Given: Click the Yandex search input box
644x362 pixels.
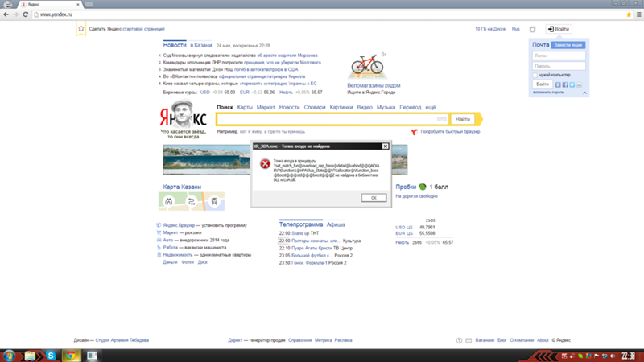Looking at the screenshot, I should point(327,119).
